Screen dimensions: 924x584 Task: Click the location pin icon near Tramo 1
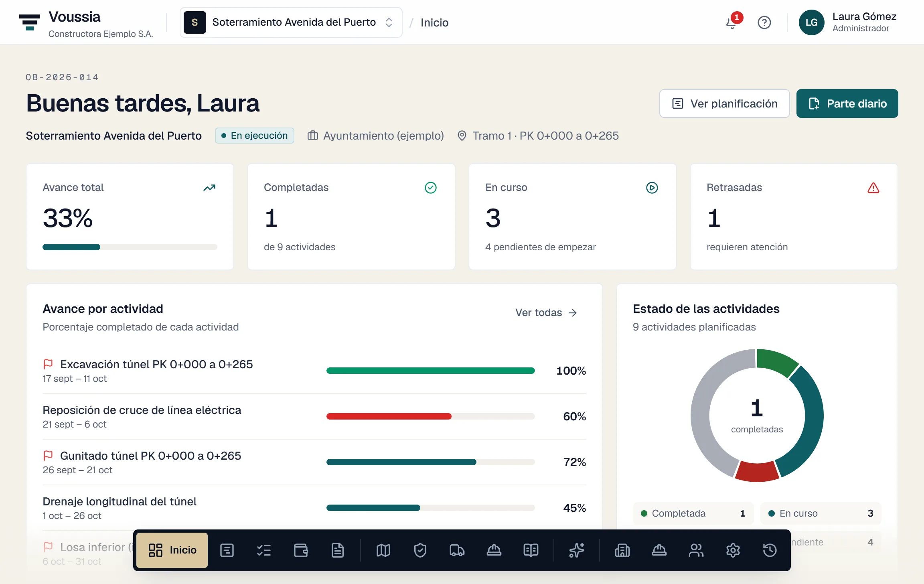462,136
